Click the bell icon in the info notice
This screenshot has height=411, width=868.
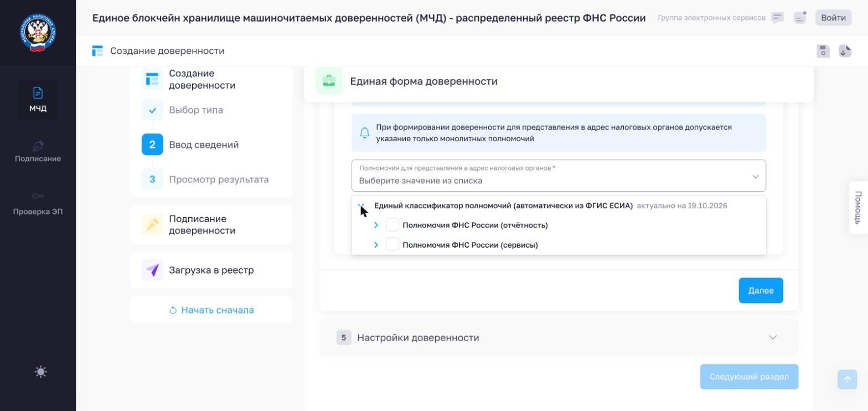click(364, 133)
